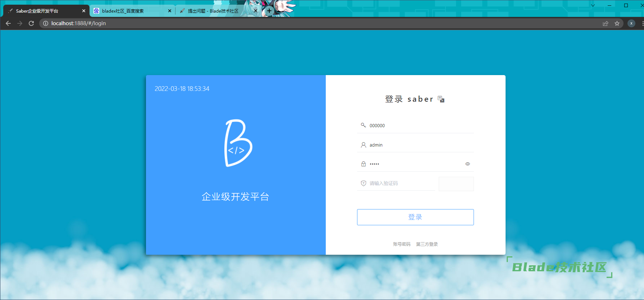This screenshot has height=300, width=644.
Task: Minimize the browser window
Action: pos(609,5)
